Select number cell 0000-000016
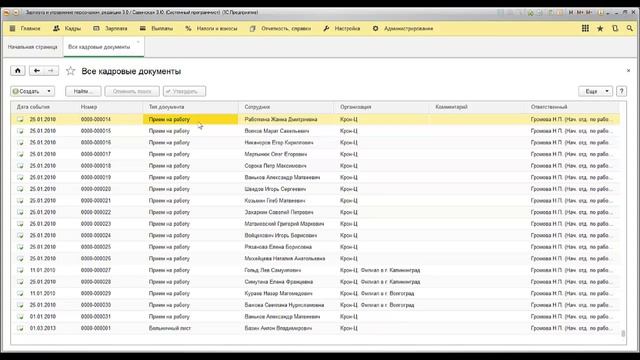The image size is (640, 360). (96, 142)
